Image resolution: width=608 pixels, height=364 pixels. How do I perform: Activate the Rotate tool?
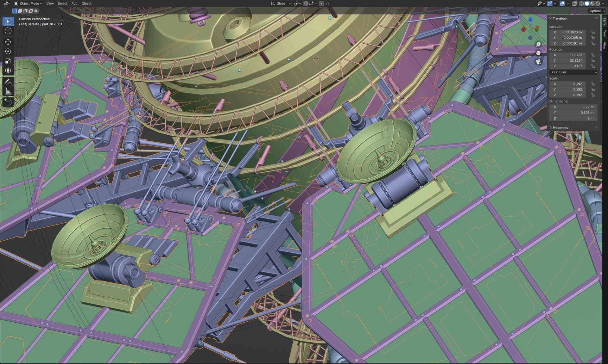point(8,51)
